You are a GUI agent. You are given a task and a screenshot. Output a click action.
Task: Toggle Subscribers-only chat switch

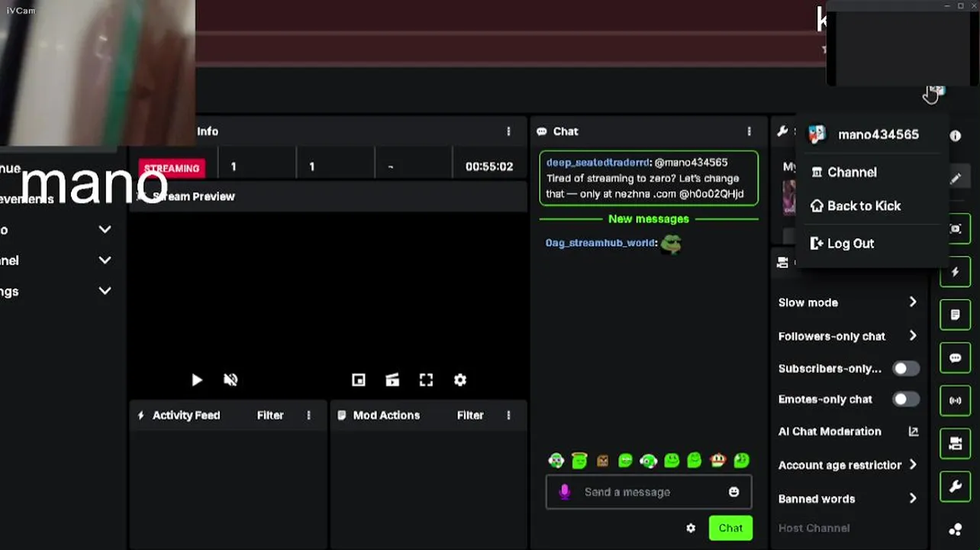pos(905,369)
